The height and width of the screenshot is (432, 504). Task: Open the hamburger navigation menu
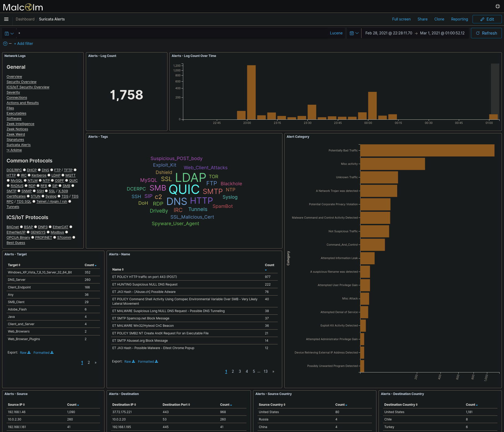[x=6, y=19]
